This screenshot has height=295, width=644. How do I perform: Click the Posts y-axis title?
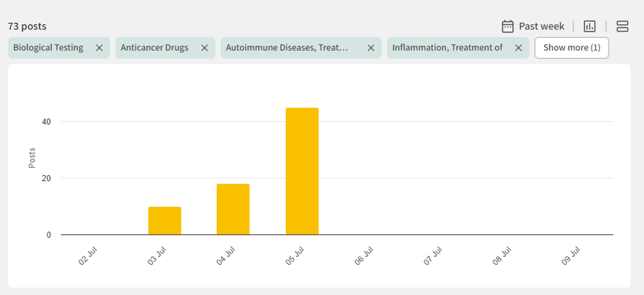[32, 158]
